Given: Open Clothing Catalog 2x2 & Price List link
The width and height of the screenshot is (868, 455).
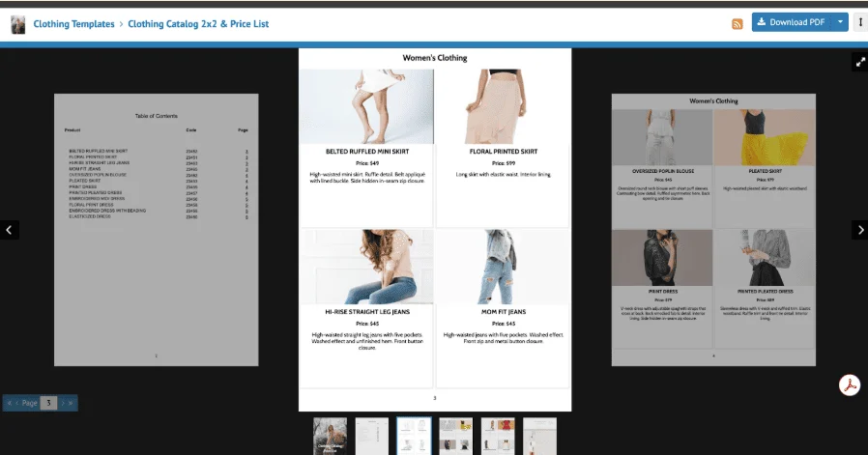Looking at the screenshot, I should 198,24.
